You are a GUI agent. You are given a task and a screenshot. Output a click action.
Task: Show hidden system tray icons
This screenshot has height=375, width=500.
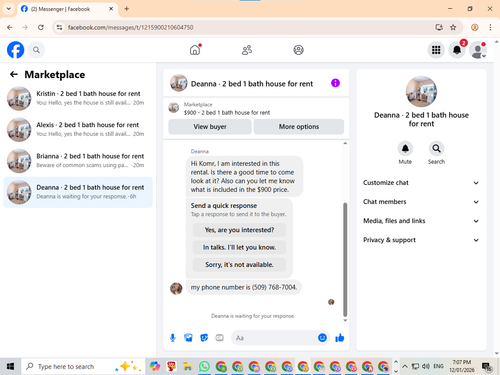click(405, 367)
